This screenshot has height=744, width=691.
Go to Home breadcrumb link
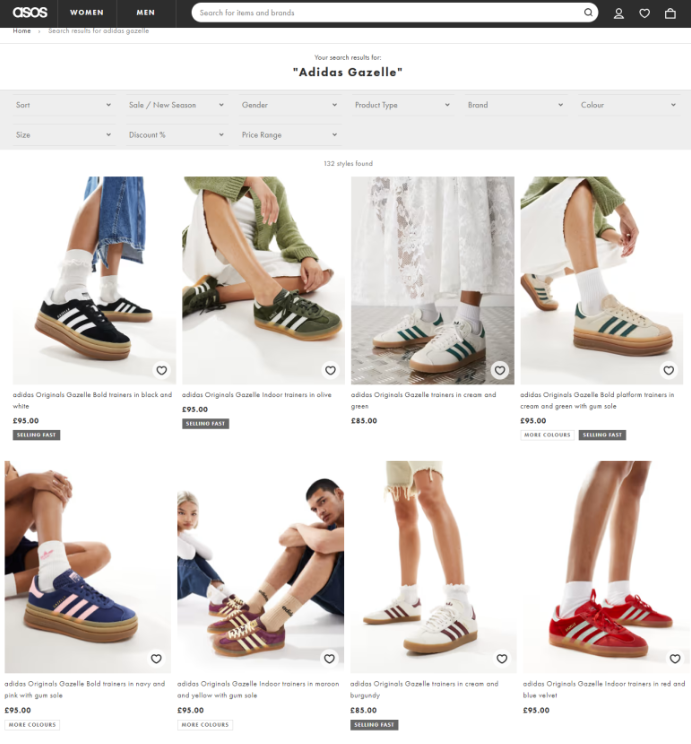tap(21, 31)
